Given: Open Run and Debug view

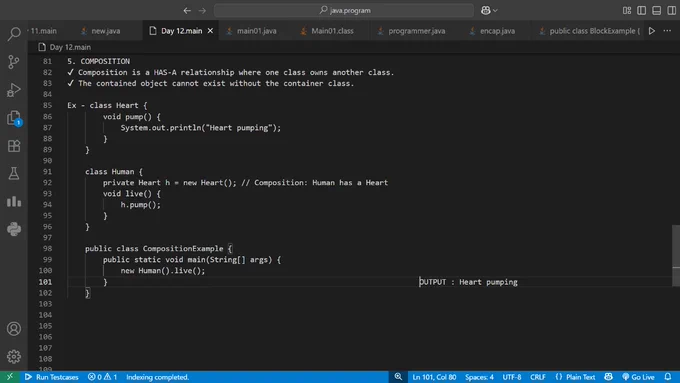Looking at the screenshot, I should tap(14, 90).
